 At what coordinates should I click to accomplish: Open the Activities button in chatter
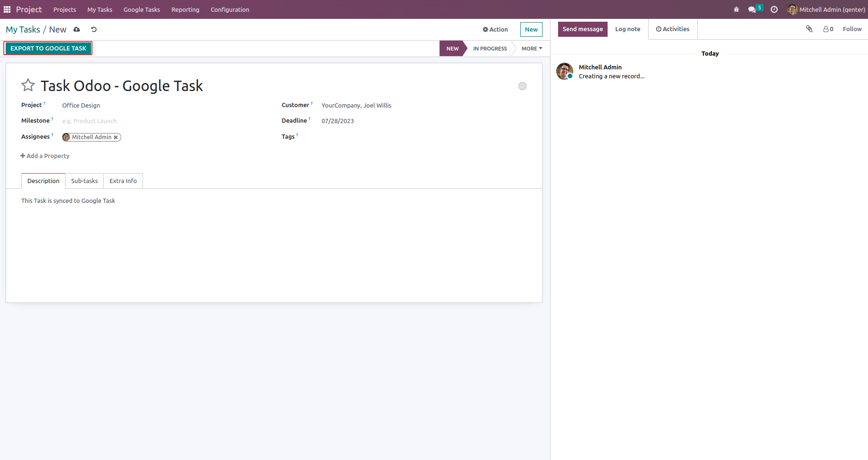click(x=673, y=29)
